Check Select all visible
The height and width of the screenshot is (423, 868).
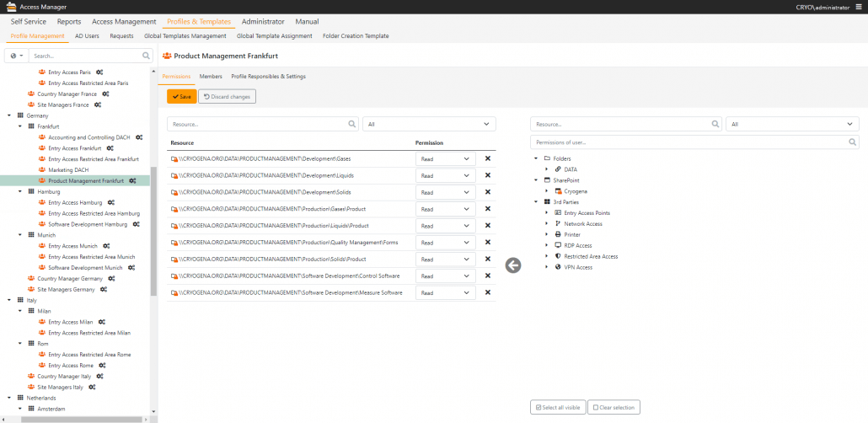[557, 408]
